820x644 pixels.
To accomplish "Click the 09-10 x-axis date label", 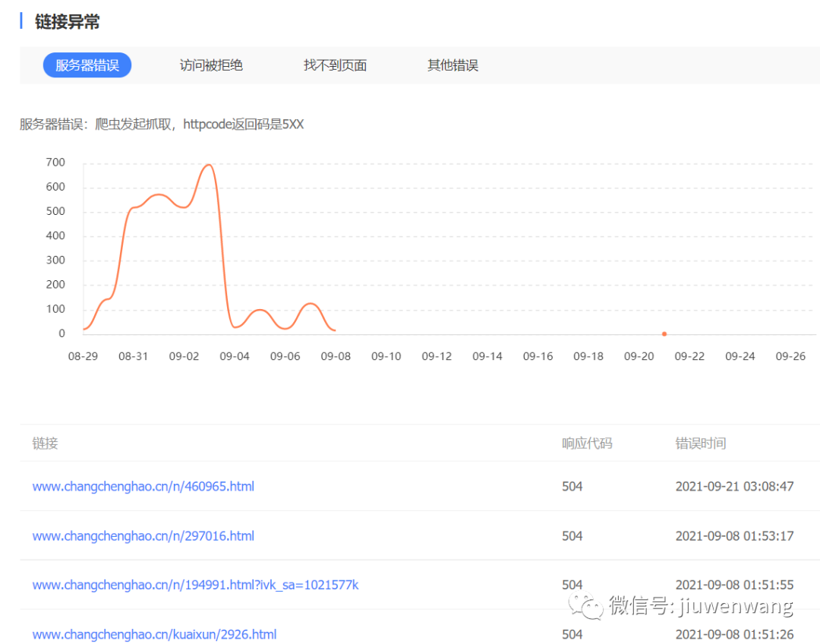I will click(386, 356).
